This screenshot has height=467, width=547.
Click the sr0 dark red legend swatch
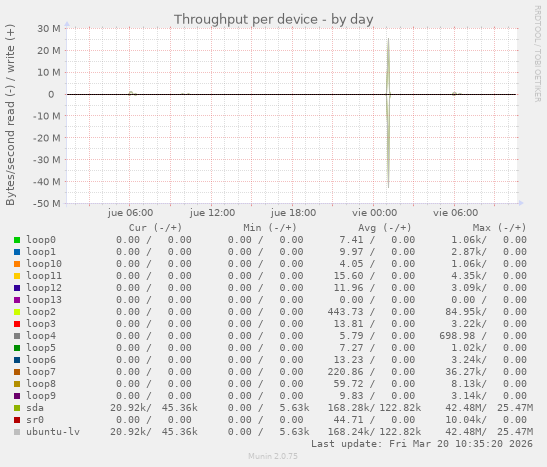[x=17, y=420]
